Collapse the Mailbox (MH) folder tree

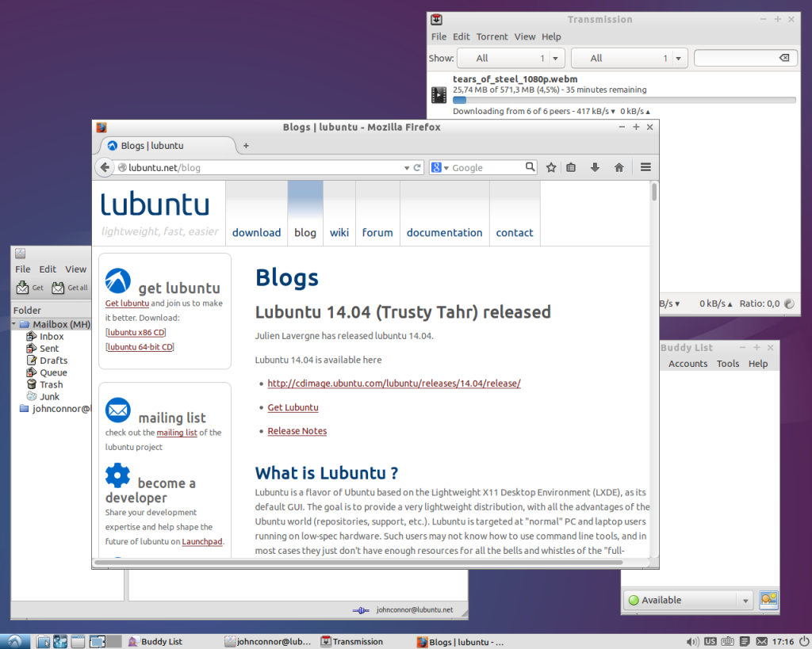pos(14,324)
